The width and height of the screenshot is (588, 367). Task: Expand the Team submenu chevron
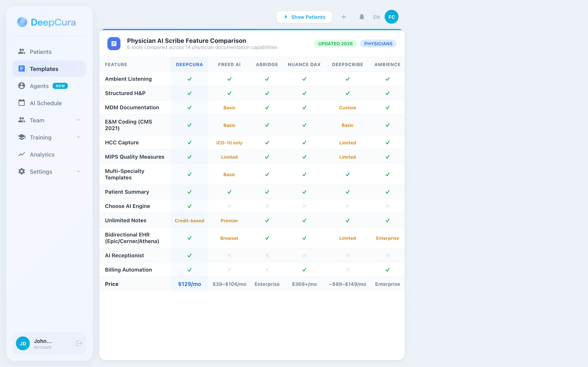(78, 120)
